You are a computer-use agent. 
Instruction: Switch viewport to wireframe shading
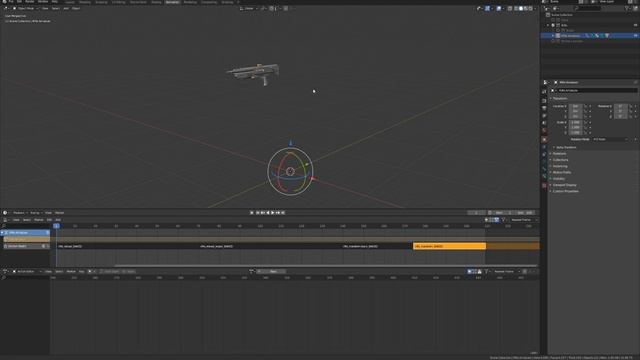(x=516, y=8)
